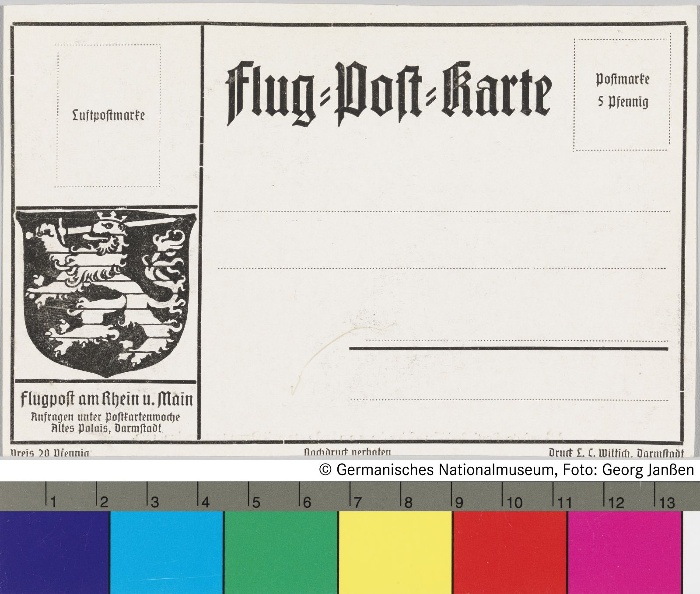
Task: Pick the yellow color swatch
Action: tap(395, 552)
